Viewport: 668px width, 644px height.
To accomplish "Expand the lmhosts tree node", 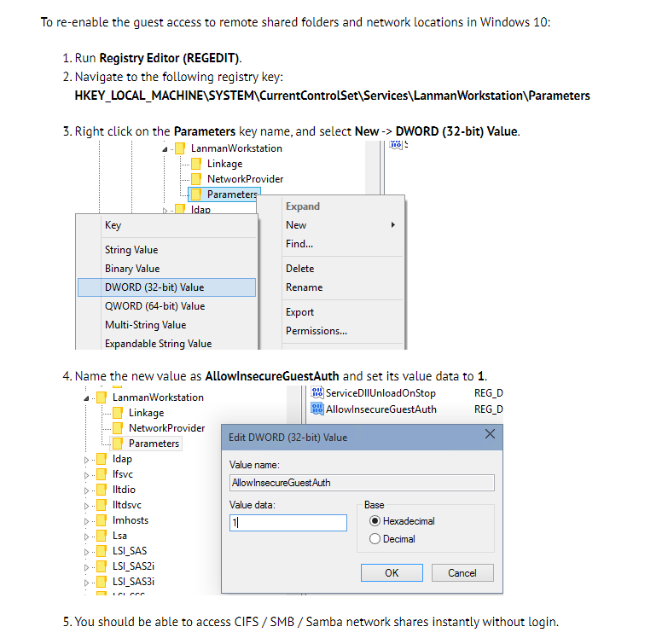I will [x=86, y=521].
